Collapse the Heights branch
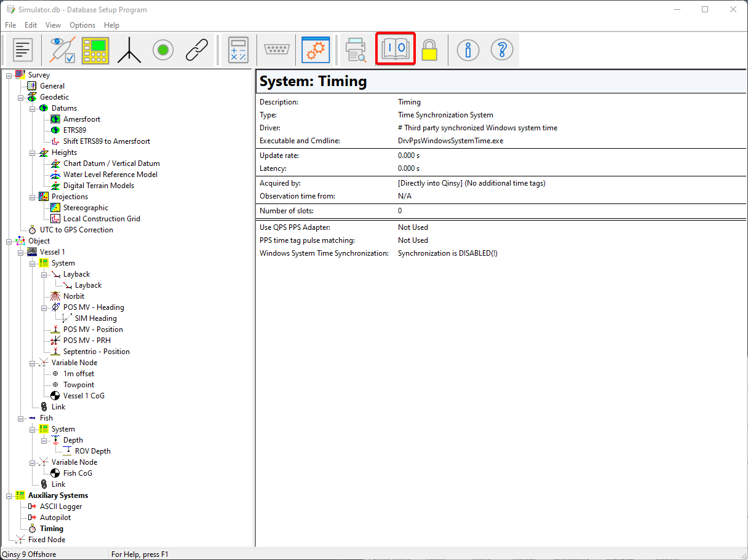The width and height of the screenshot is (748, 560). (x=32, y=152)
